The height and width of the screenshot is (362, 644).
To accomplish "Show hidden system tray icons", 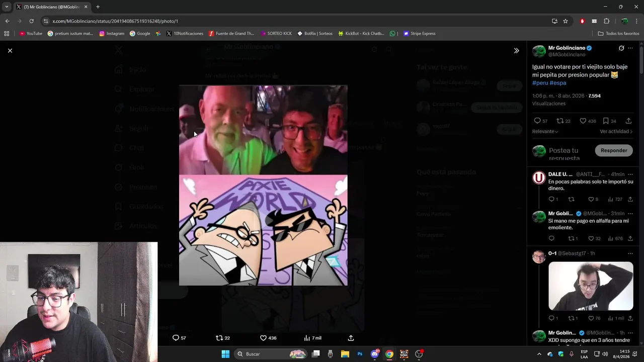I will (539, 354).
